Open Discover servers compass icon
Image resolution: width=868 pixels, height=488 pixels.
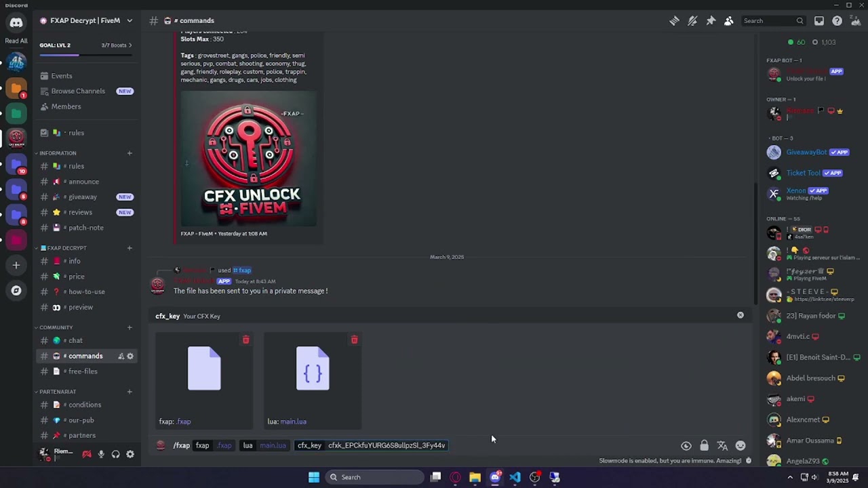16,291
